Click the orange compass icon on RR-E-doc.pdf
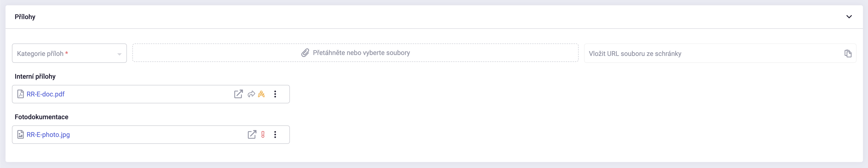Viewport: 868px width, 168px height. pos(261,94)
